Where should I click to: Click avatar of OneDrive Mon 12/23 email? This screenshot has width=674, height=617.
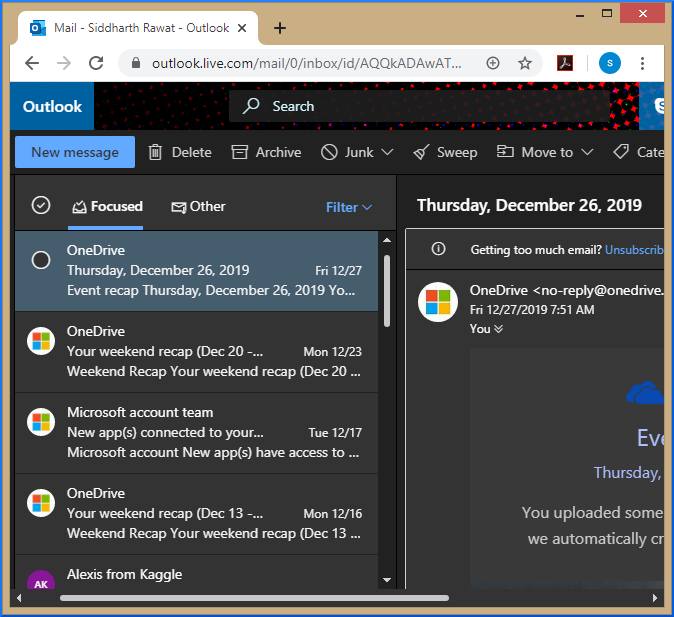41,341
